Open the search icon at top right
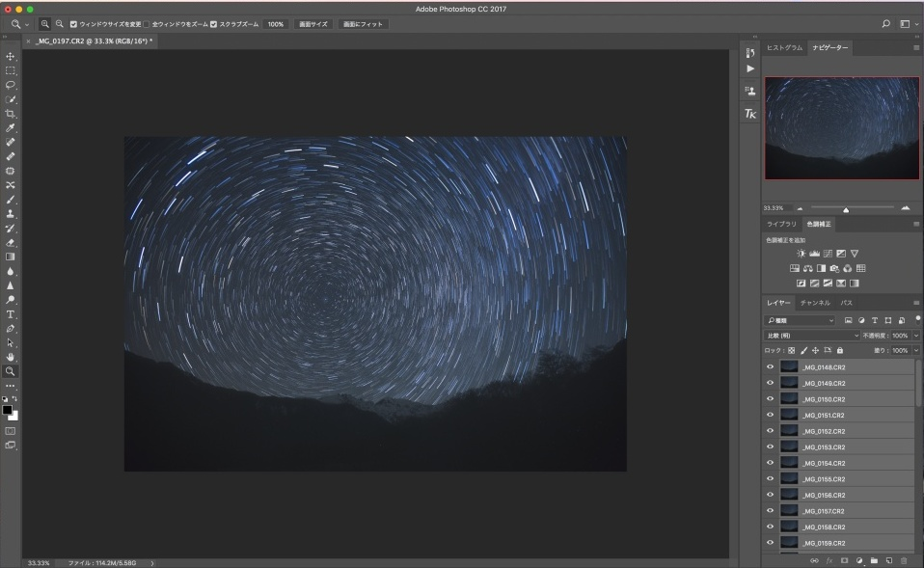The height and width of the screenshot is (568, 924). pos(885,24)
